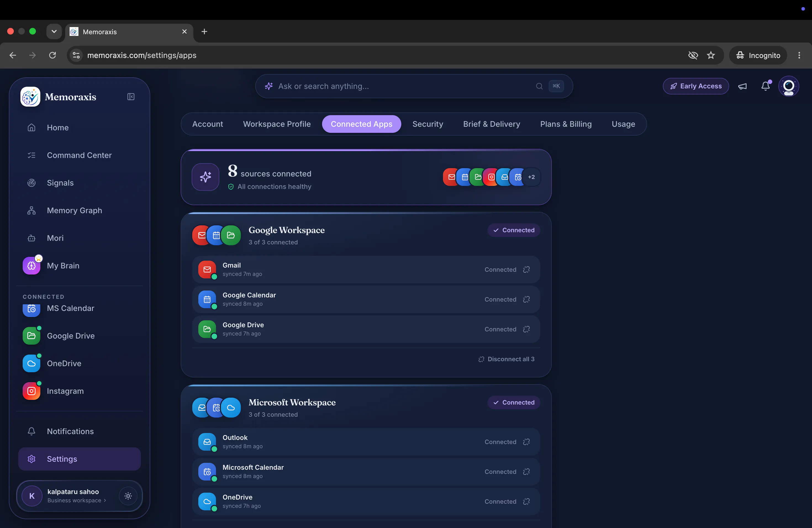Open Settings in the sidebar
This screenshot has height=528, width=812.
(x=80, y=459)
